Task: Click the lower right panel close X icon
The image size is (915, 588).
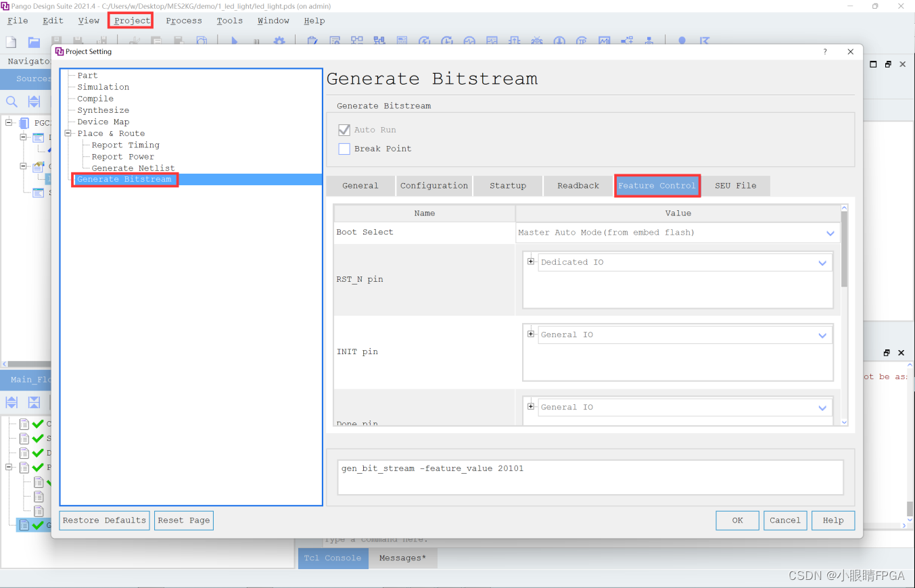Action: coord(901,353)
